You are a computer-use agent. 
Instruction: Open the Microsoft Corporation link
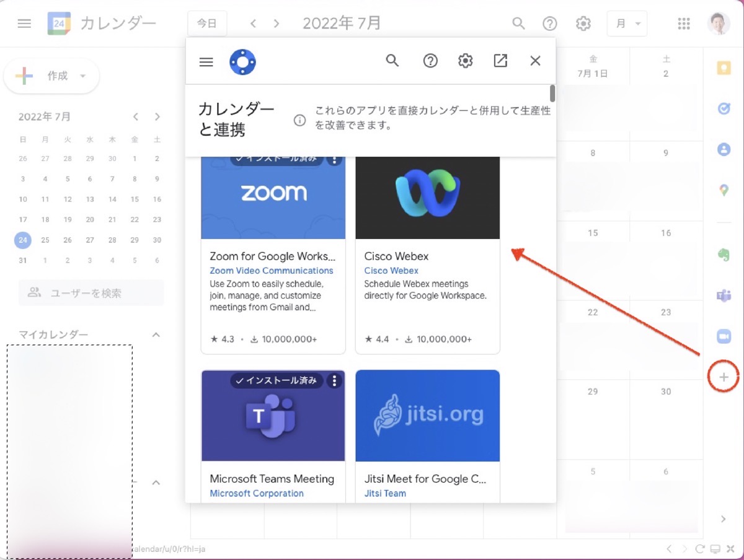[x=257, y=493]
